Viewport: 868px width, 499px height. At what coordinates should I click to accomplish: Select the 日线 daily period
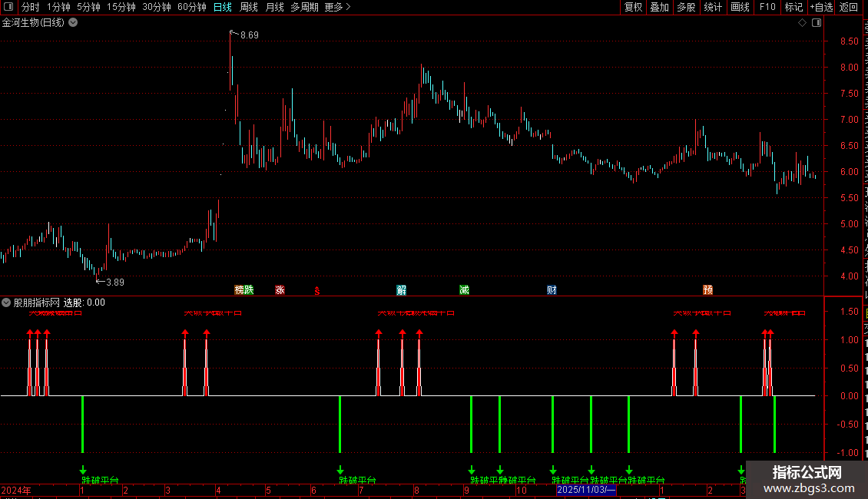click(223, 7)
